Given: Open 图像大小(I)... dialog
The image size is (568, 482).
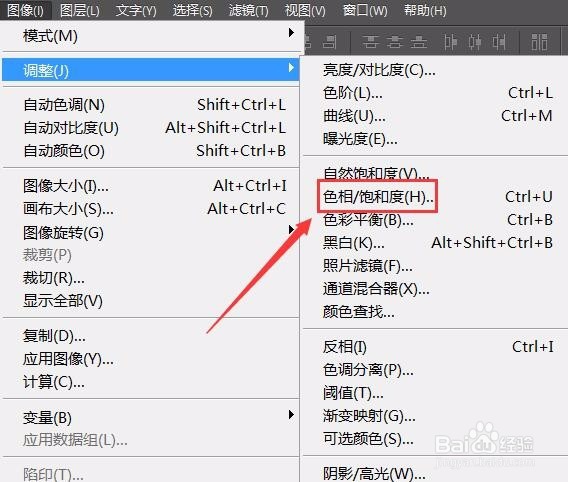Looking at the screenshot, I should pos(150,186).
